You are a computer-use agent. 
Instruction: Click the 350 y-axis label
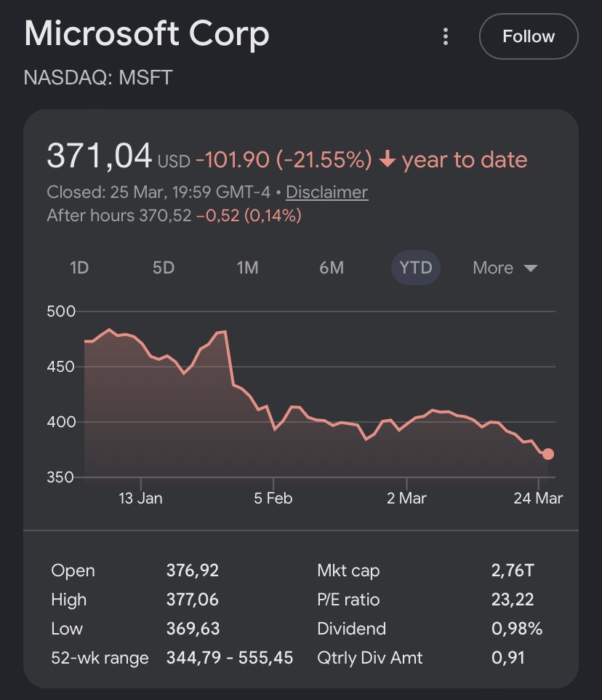[x=60, y=477]
